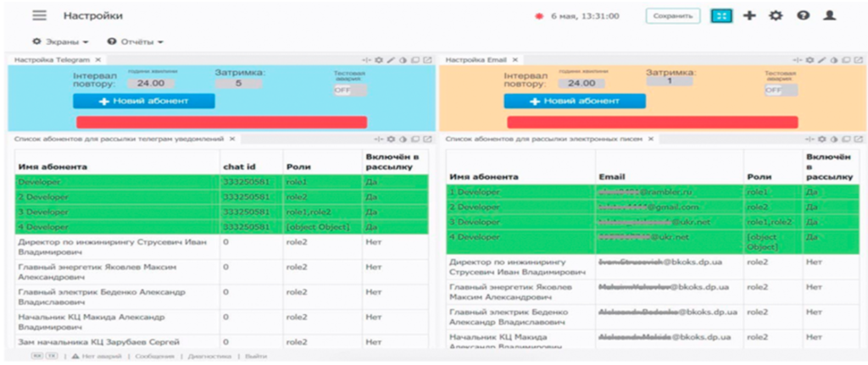Open the help question mark icon
868x365 pixels.
pyautogui.click(x=803, y=15)
